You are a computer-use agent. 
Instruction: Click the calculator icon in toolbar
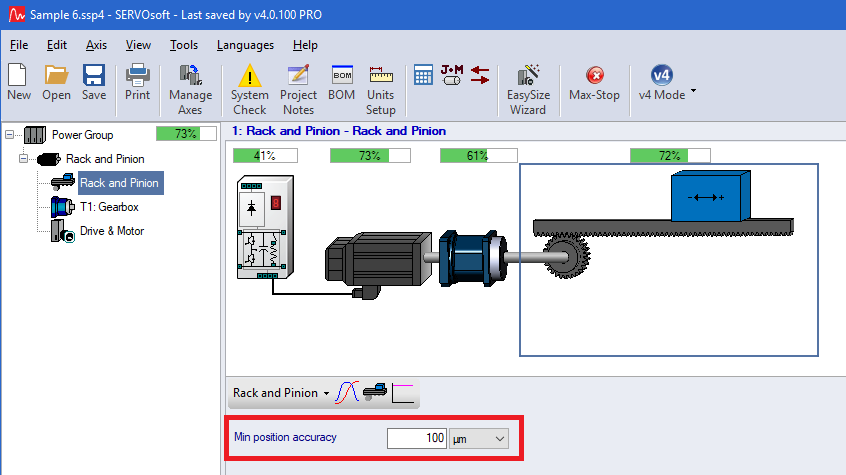click(x=423, y=74)
